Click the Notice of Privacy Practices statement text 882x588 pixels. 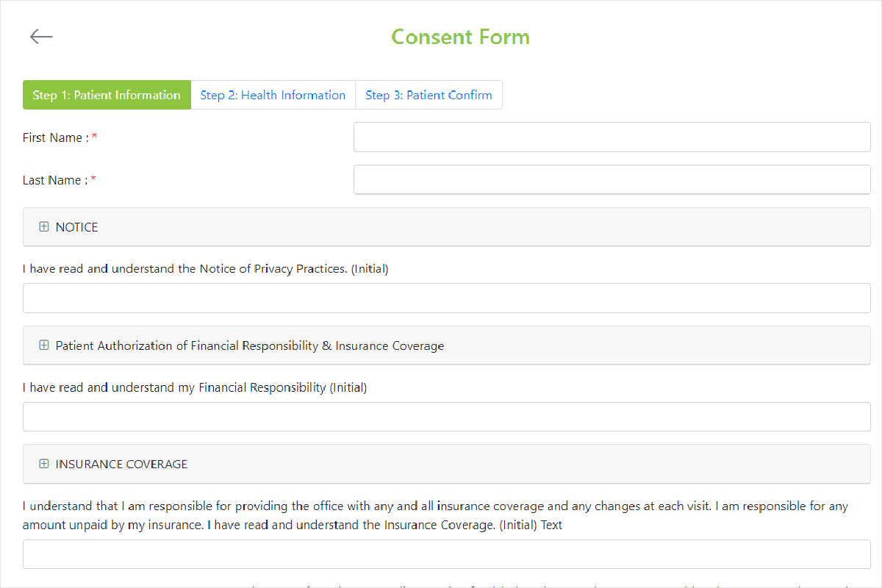tap(206, 269)
